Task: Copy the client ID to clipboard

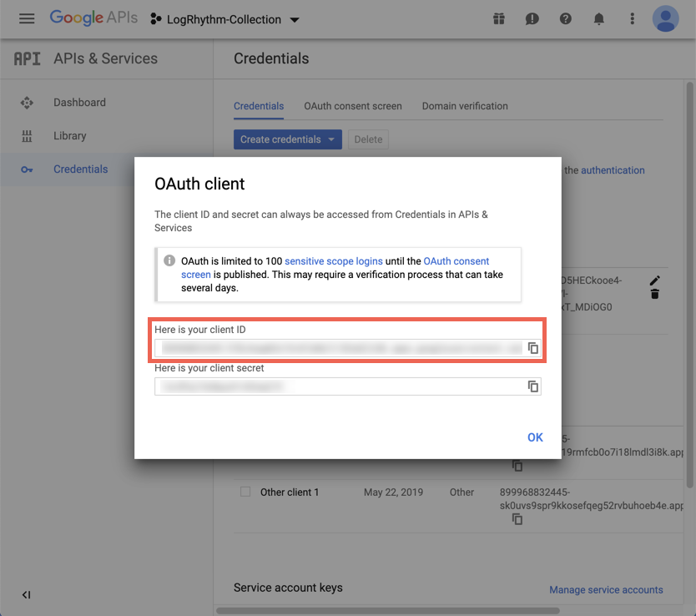Action: click(532, 348)
